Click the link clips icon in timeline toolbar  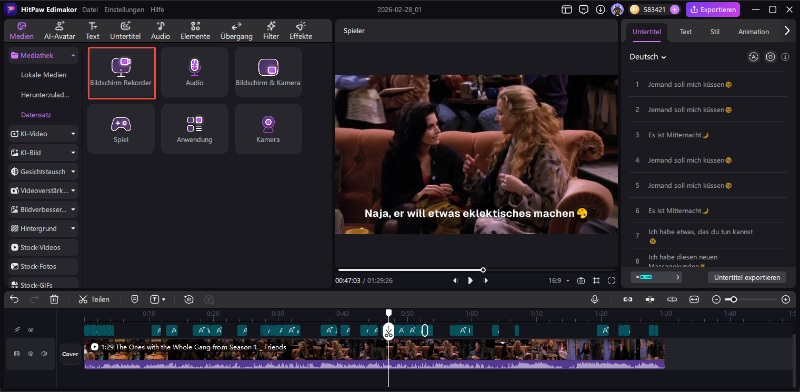pyautogui.click(x=628, y=300)
